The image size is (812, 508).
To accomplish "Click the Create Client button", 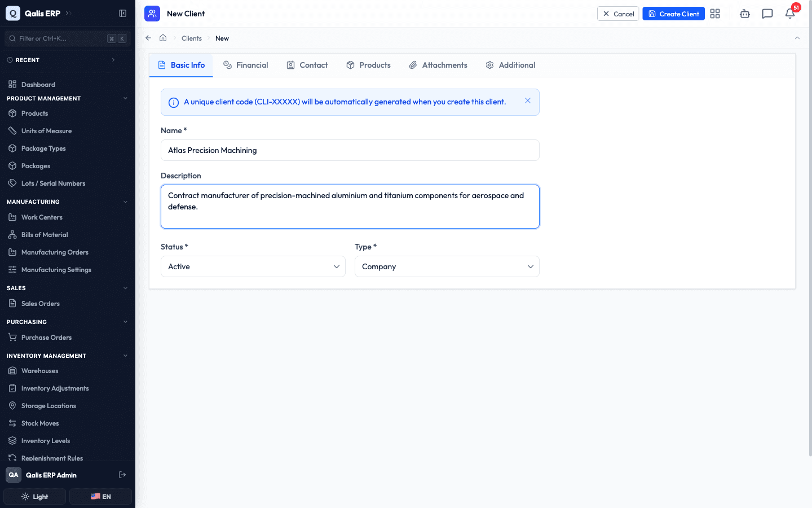I will click(673, 14).
